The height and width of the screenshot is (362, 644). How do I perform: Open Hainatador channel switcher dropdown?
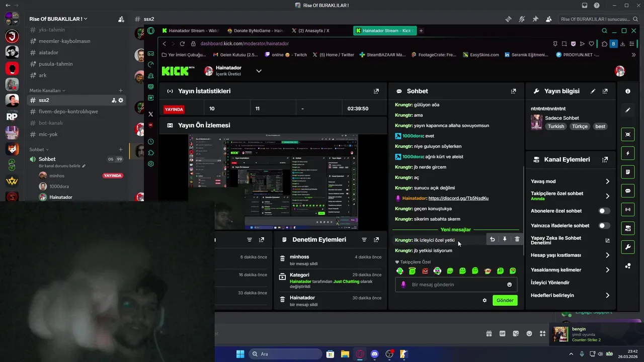click(259, 71)
